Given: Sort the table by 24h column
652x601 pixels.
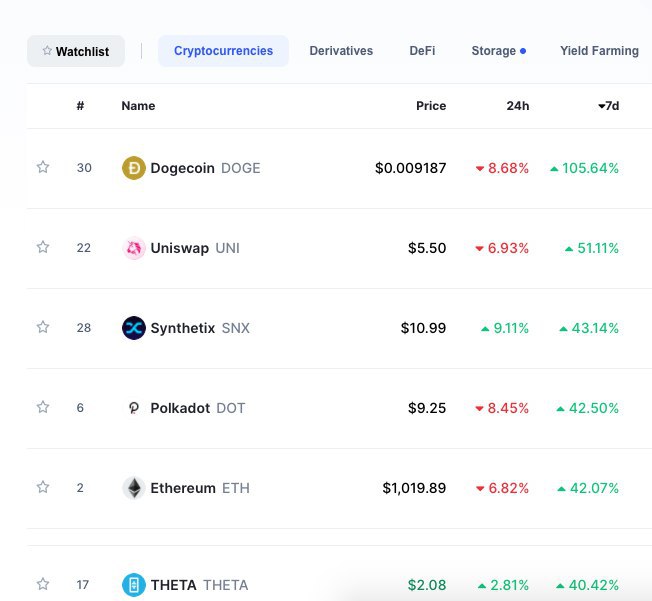Looking at the screenshot, I should pos(518,106).
